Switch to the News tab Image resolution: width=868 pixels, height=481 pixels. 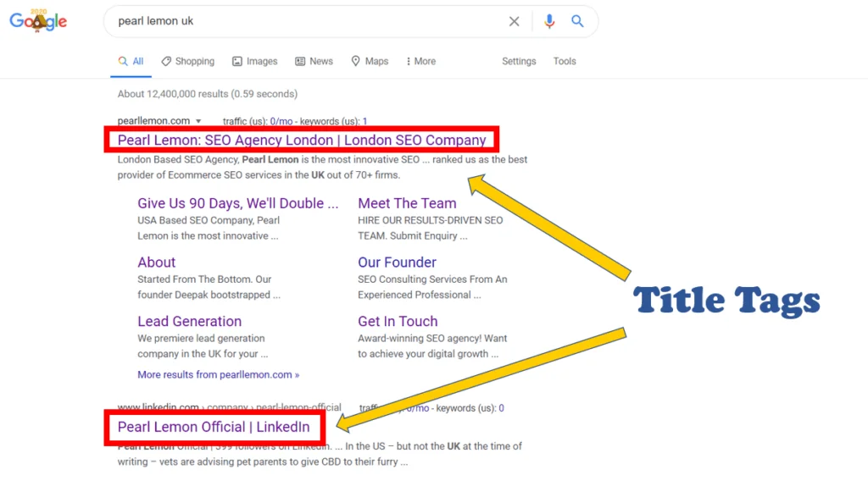[x=314, y=61]
